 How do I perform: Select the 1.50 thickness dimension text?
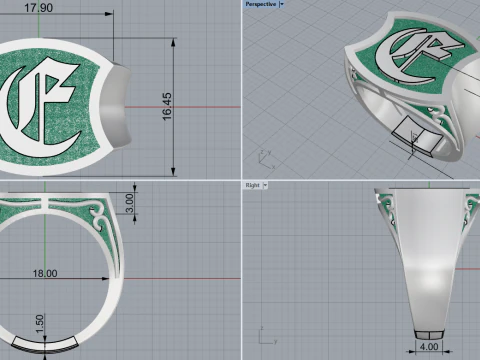(39, 324)
